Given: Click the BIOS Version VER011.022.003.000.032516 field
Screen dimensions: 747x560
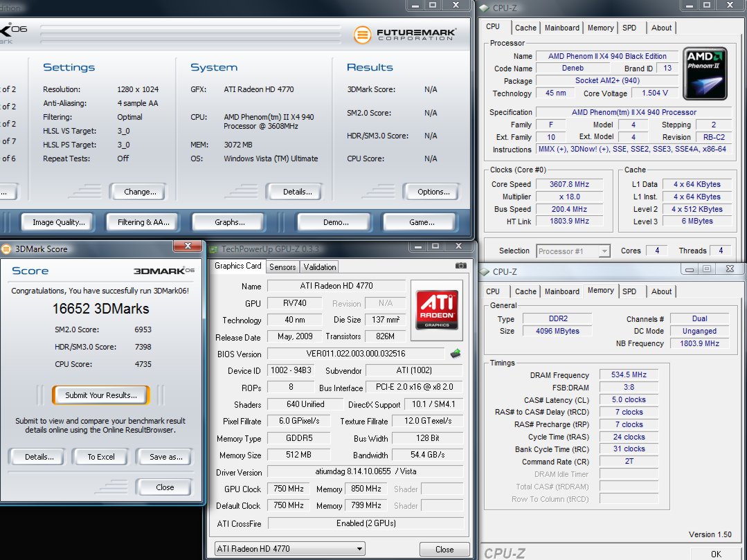Looking at the screenshot, I should [x=356, y=353].
